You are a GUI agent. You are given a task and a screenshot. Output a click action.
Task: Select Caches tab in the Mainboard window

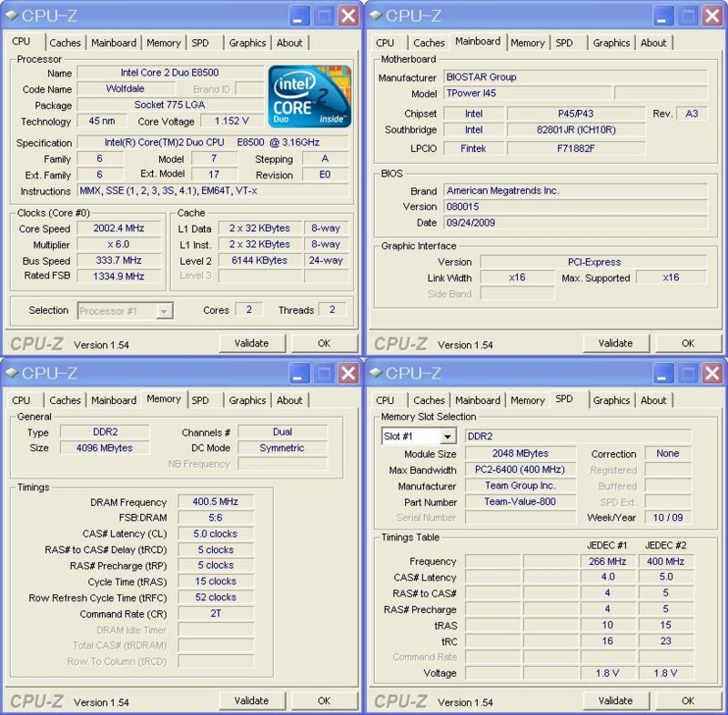coord(429,43)
